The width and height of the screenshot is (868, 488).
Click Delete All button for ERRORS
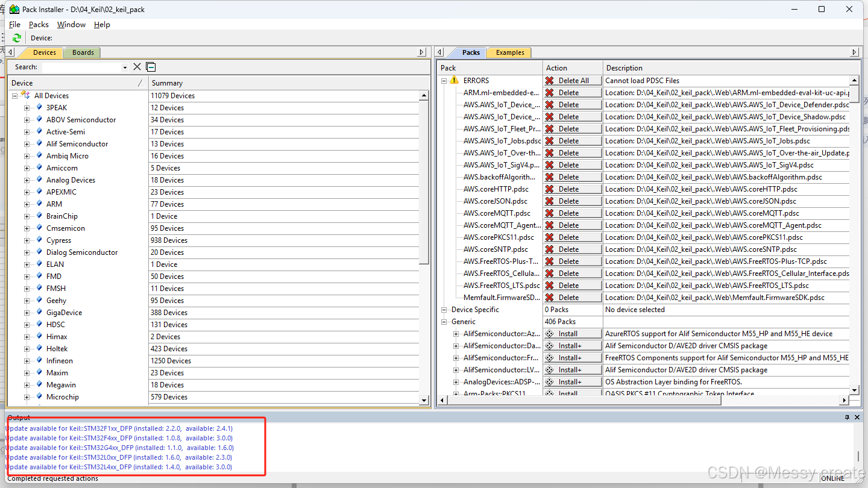point(573,80)
